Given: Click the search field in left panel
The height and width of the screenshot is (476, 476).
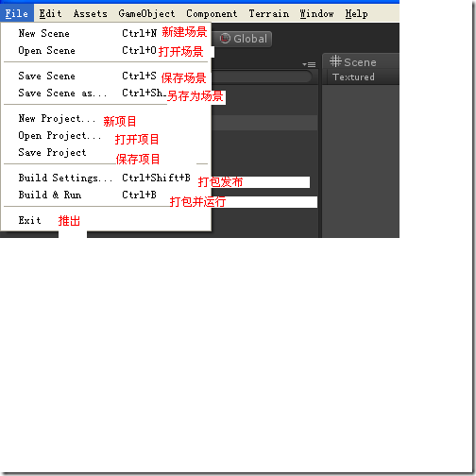Looking at the screenshot, I should (x=262, y=76).
